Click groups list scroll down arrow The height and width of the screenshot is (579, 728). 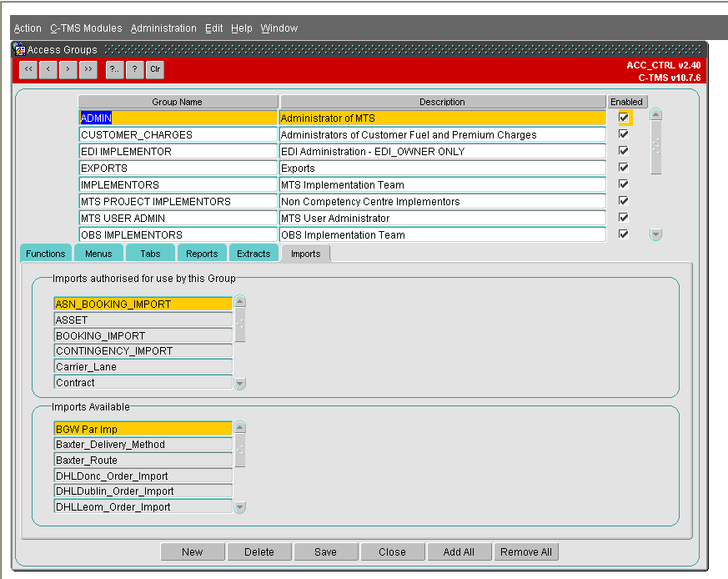coord(655,234)
